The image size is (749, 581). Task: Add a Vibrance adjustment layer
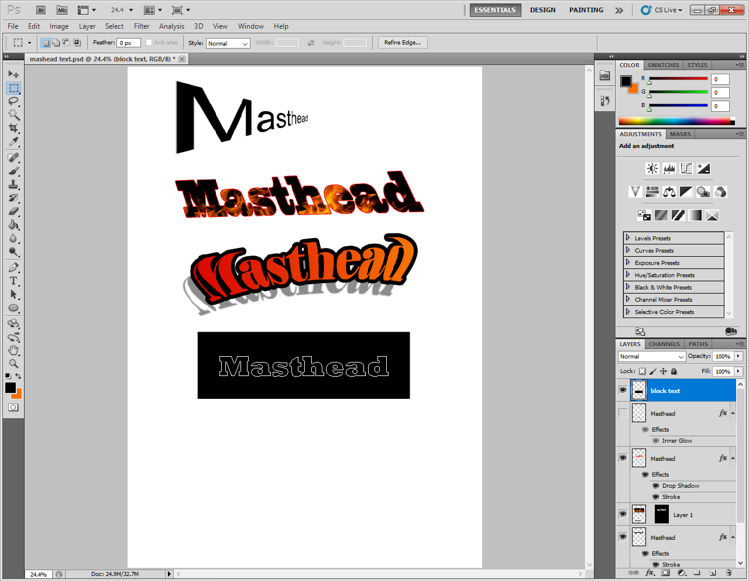(635, 192)
